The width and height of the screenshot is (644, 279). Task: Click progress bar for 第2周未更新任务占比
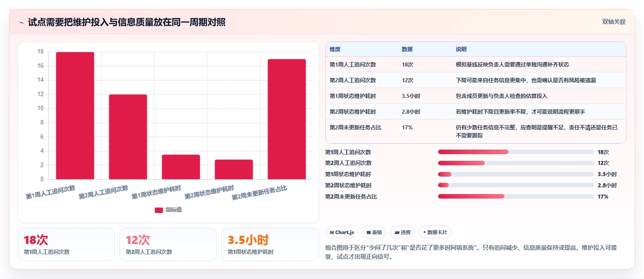(516, 196)
